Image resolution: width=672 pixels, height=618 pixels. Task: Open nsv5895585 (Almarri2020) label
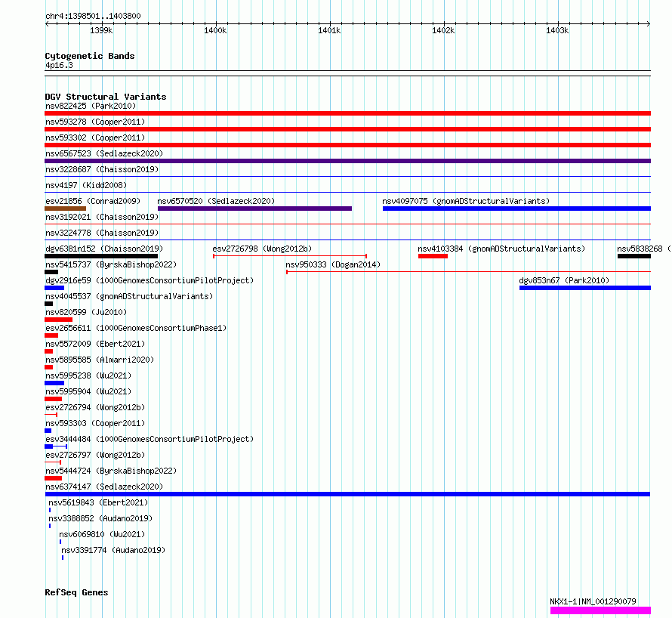click(100, 360)
